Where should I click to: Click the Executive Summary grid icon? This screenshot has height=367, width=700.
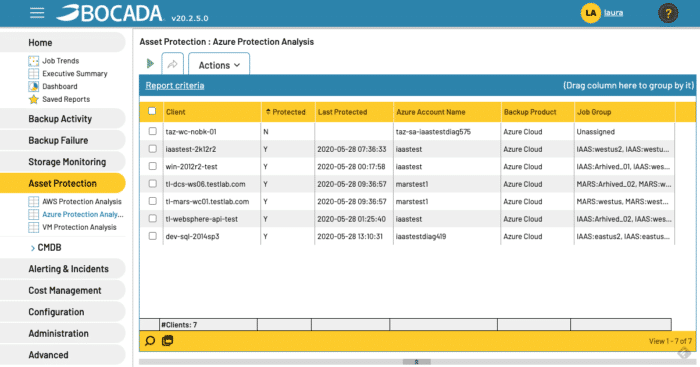pos(33,74)
